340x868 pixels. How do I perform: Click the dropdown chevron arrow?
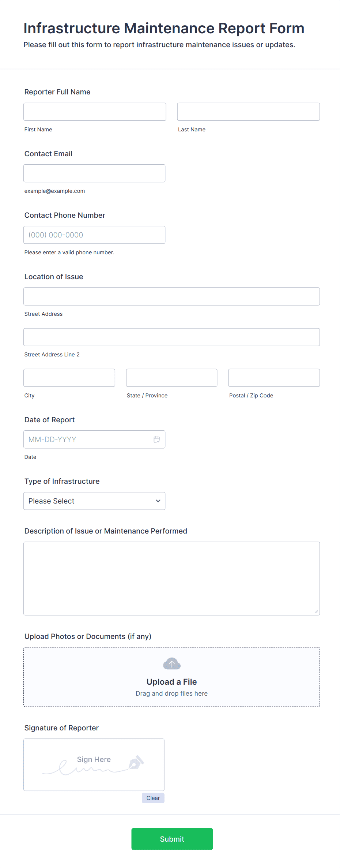coord(158,501)
